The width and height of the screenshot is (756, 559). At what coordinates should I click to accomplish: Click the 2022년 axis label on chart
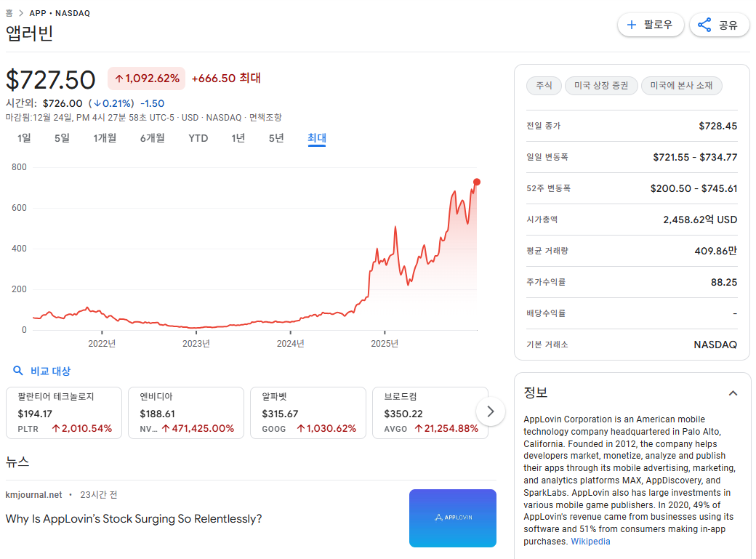tap(102, 343)
